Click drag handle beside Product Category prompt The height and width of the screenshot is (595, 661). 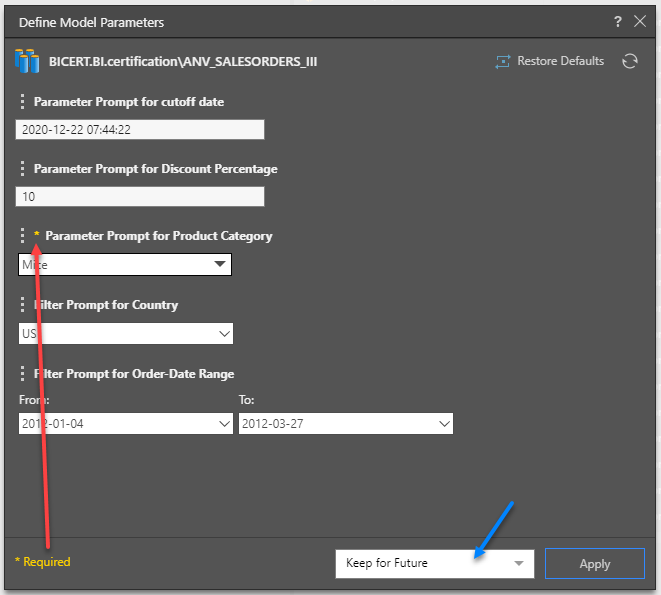pyautogui.click(x=23, y=236)
